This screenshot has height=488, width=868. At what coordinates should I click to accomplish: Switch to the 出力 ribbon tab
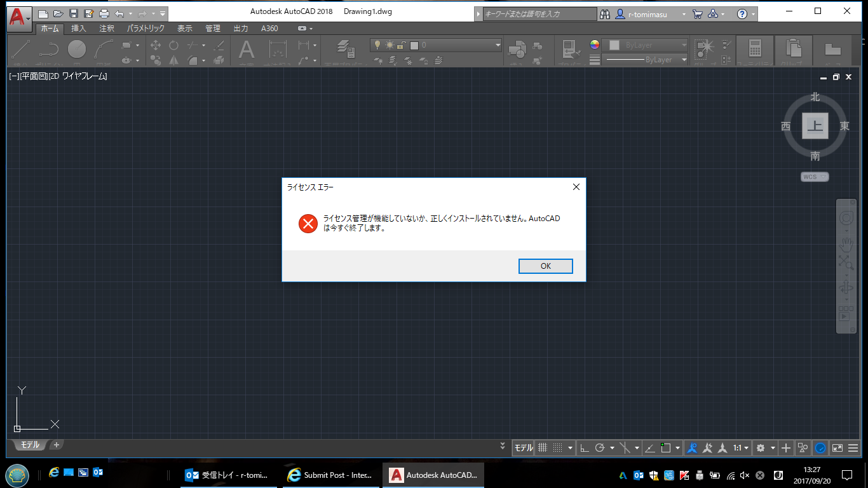tap(241, 29)
